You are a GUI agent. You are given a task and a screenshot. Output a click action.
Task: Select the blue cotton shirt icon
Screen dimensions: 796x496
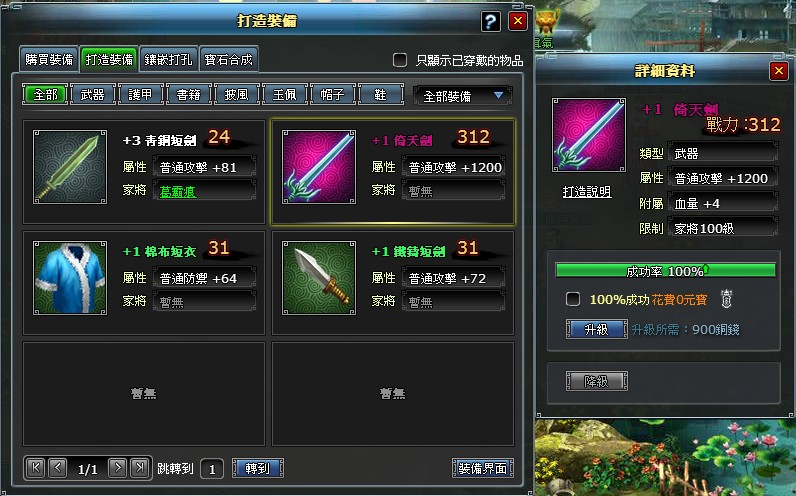coord(70,278)
